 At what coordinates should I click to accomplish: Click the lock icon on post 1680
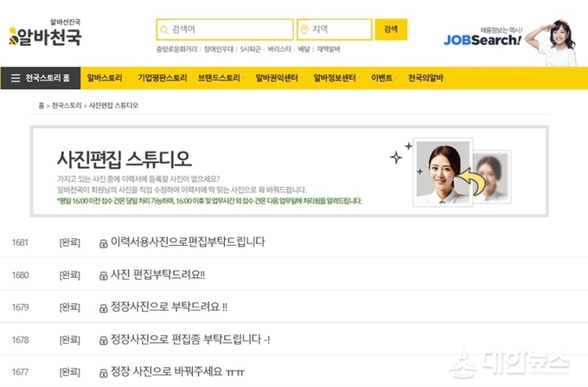(103, 275)
